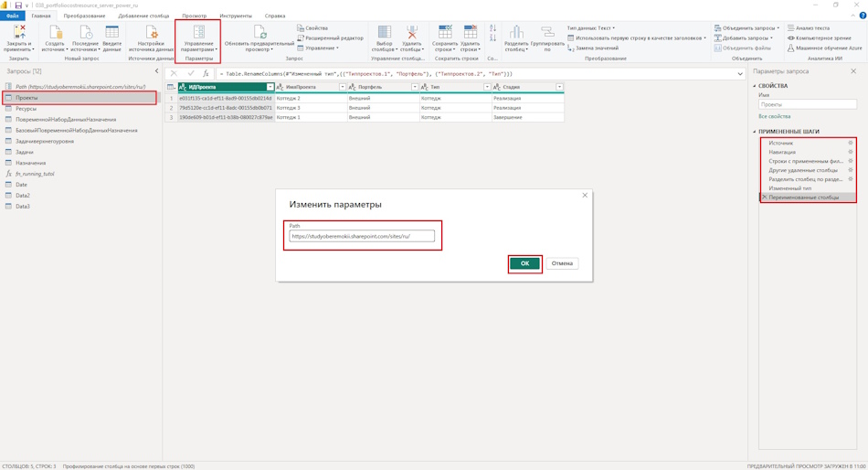This screenshot has width=868, height=470.
Task: Open the Управление dropdown in Запрос group
Action: click(318, 48)
